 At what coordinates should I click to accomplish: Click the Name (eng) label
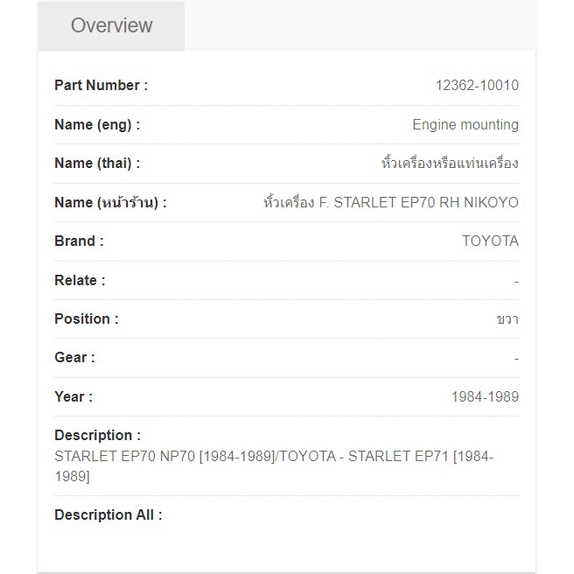tap(97, 125)
